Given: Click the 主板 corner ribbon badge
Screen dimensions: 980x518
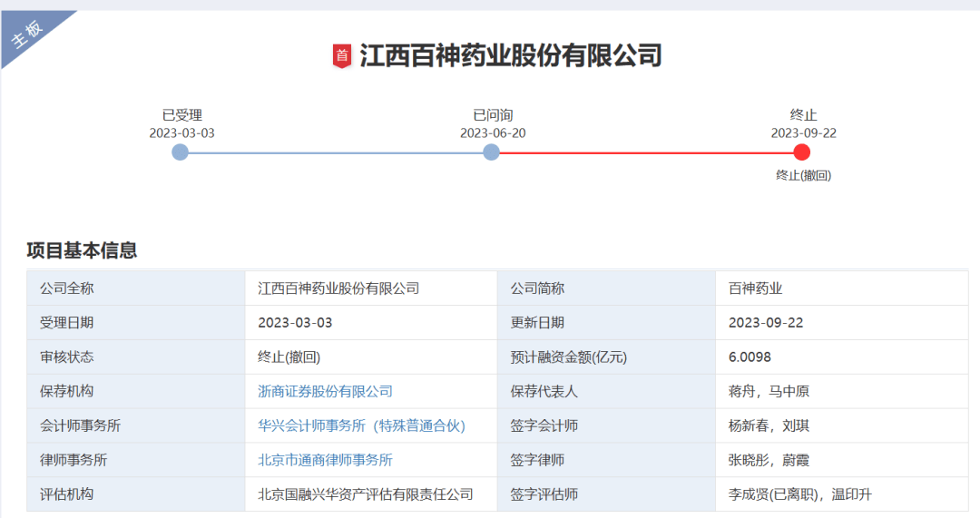Looking at the screenshot, I should [29, 36].
